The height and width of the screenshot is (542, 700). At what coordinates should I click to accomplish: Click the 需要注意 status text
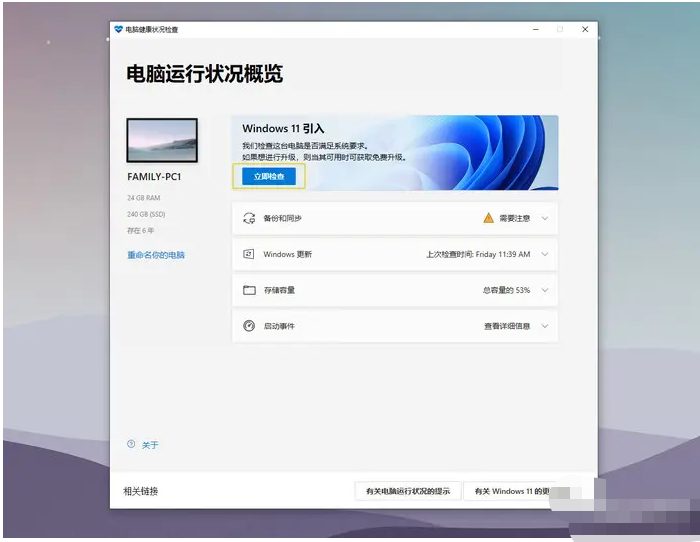(514, 218)
